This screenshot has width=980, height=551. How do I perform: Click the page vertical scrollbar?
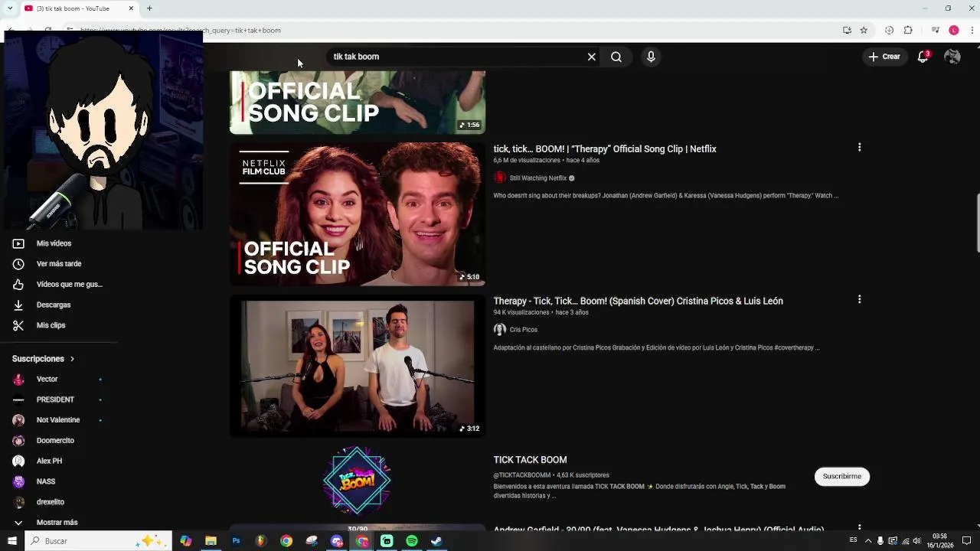click(x=977, y=223)
